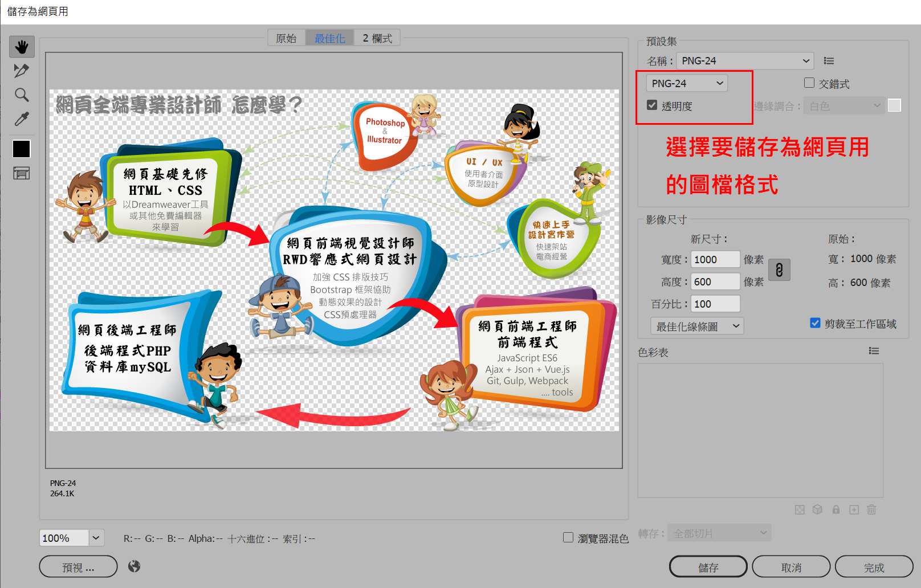Toggle slices visibility icon
Viewport: 921px width, 588px height.
click(x=22, y=173)
